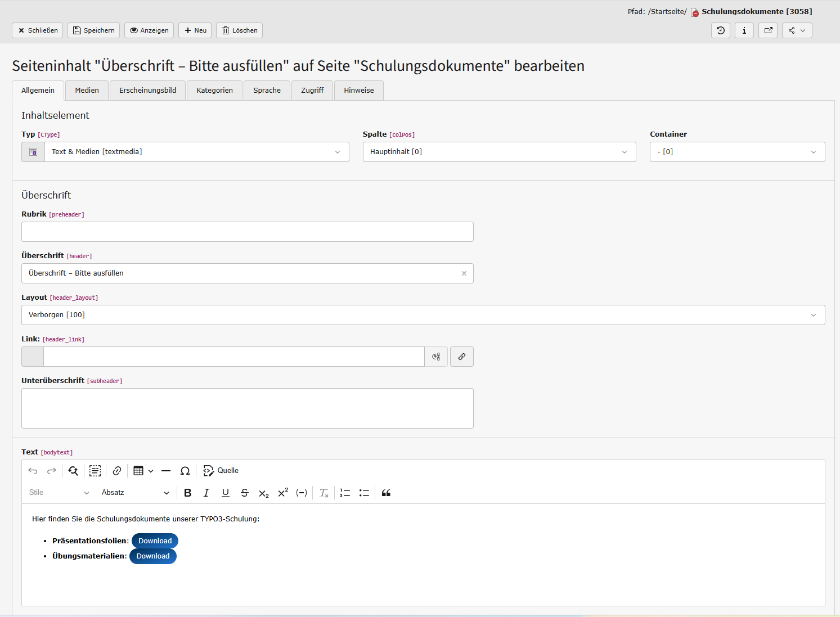Click the Löschen button
Image resolution: width=840 pixels, height=617 pixels.
point(239,30)
